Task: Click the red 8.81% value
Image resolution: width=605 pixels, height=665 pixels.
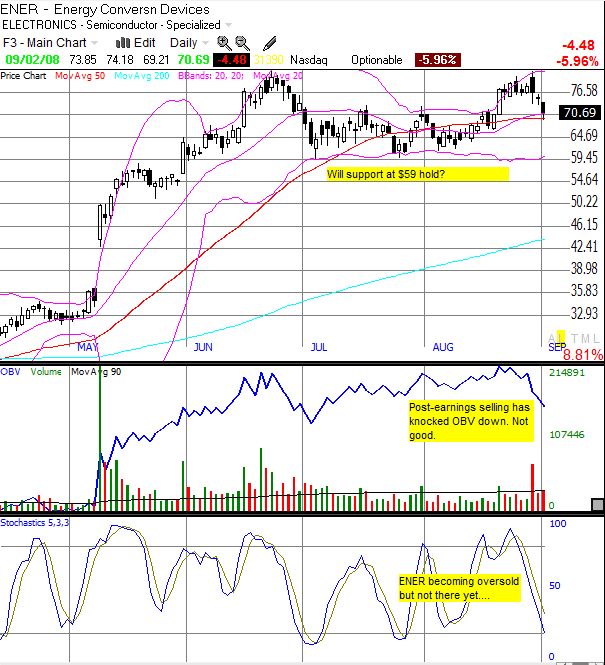Action: [583, 355]
